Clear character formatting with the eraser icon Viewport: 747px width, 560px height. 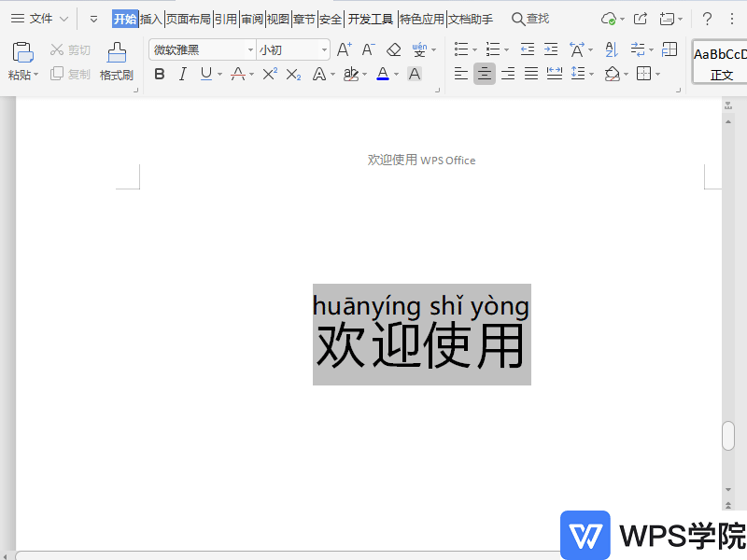click(x=394, y=49)
